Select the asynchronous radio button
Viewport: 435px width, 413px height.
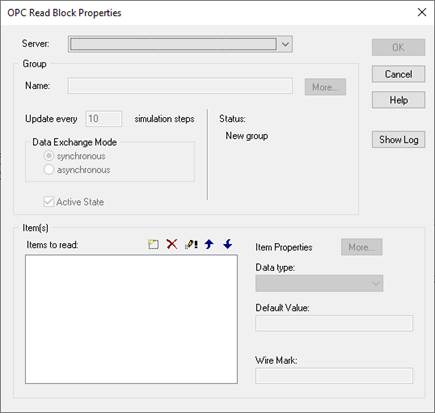pos(49,170)
